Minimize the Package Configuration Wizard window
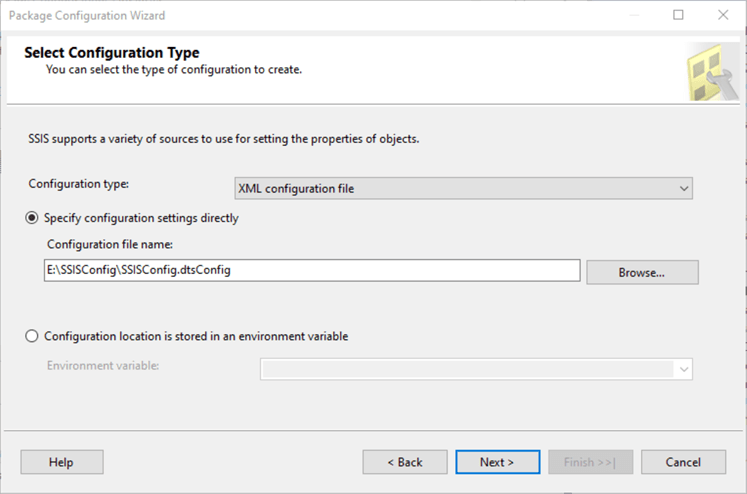The width and height of the screenshot is (747, 494). [633, 15]
